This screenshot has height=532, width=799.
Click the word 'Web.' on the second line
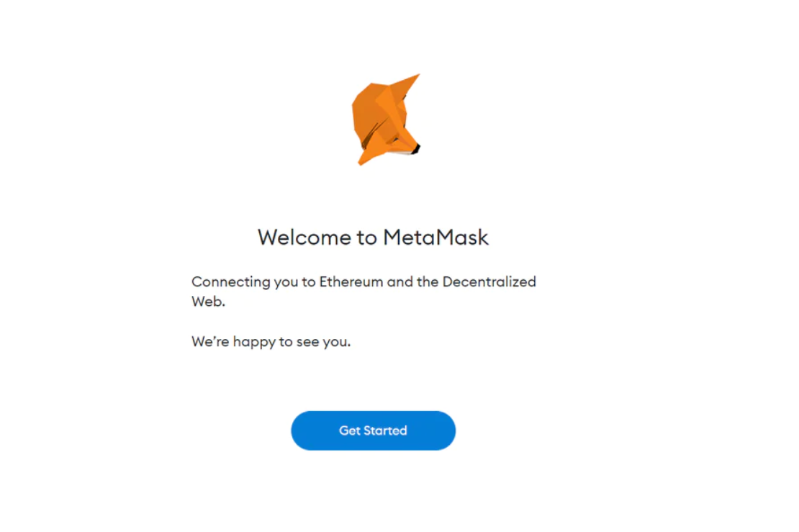[x=208, y=302]
